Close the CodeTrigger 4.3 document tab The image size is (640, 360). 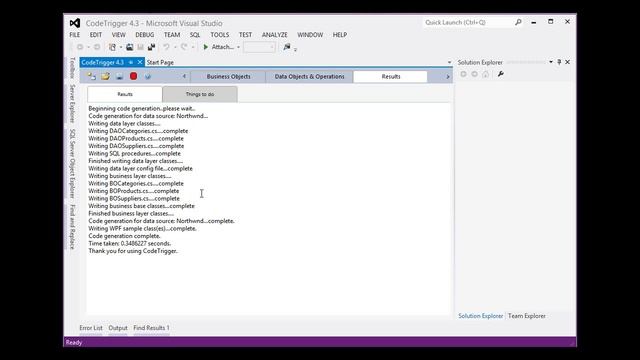pyautogui.click(x=140, y=62)
